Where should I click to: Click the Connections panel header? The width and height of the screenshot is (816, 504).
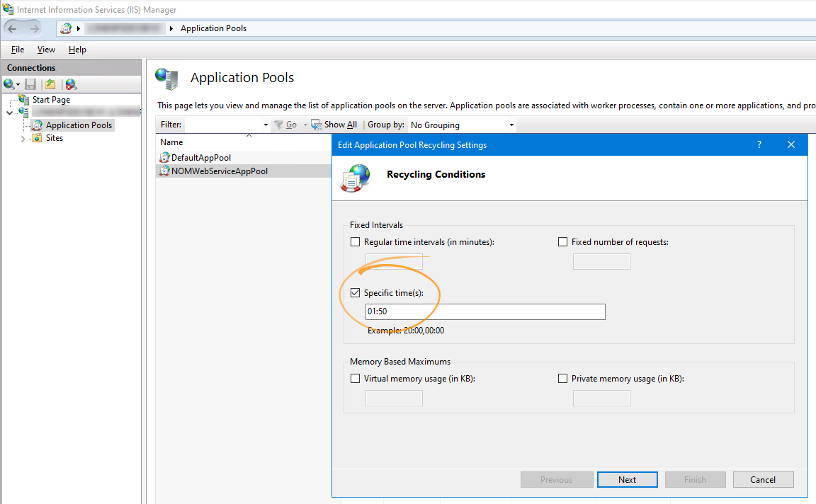tap(72, 68)
